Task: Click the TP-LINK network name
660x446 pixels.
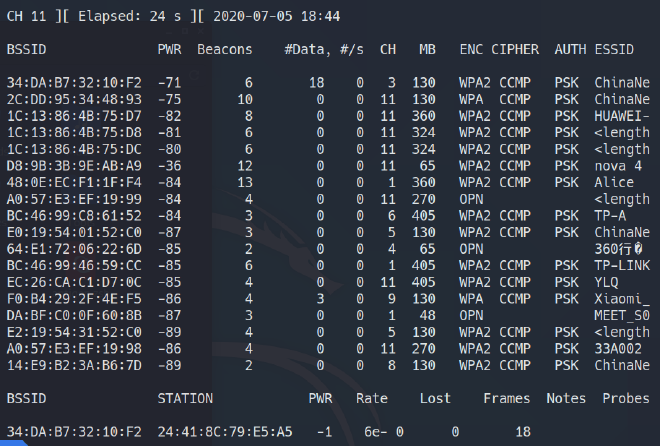Action: pyautogui.click(x=621, y=266)
